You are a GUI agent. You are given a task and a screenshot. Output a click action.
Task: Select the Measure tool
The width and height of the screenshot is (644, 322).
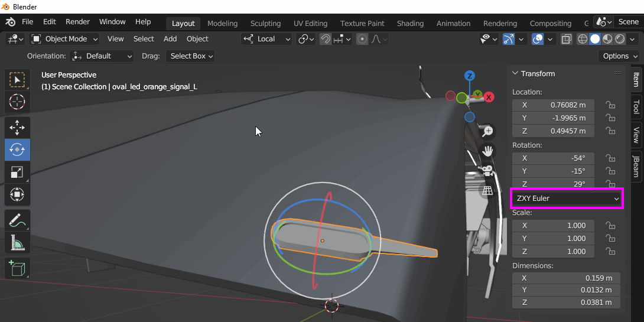pos(17,243)
